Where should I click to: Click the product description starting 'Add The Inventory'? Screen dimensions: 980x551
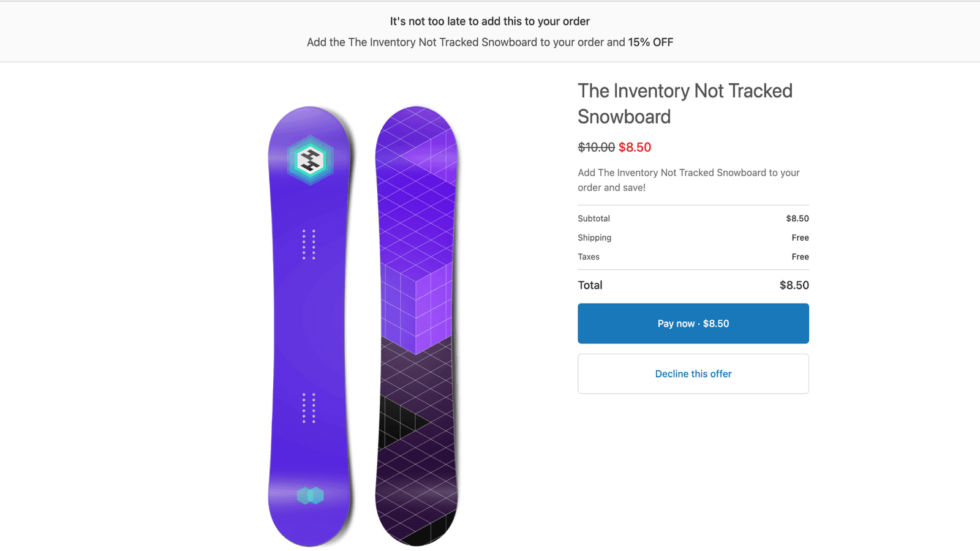688,180
